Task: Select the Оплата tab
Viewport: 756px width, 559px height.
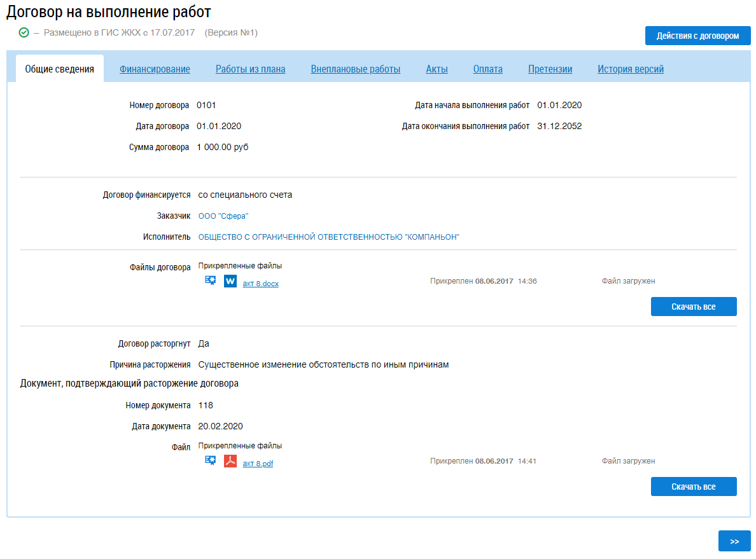Action: (x=487, y=69)
